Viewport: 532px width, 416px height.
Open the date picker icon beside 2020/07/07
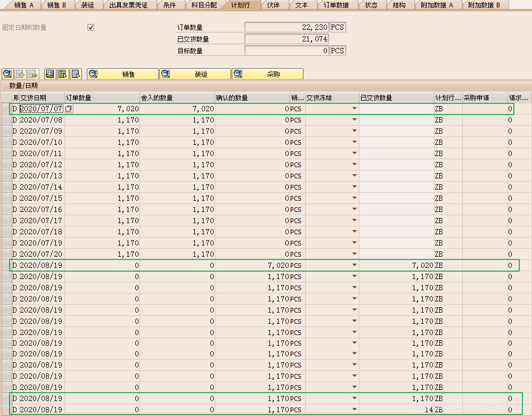click(x=68, y=109)
